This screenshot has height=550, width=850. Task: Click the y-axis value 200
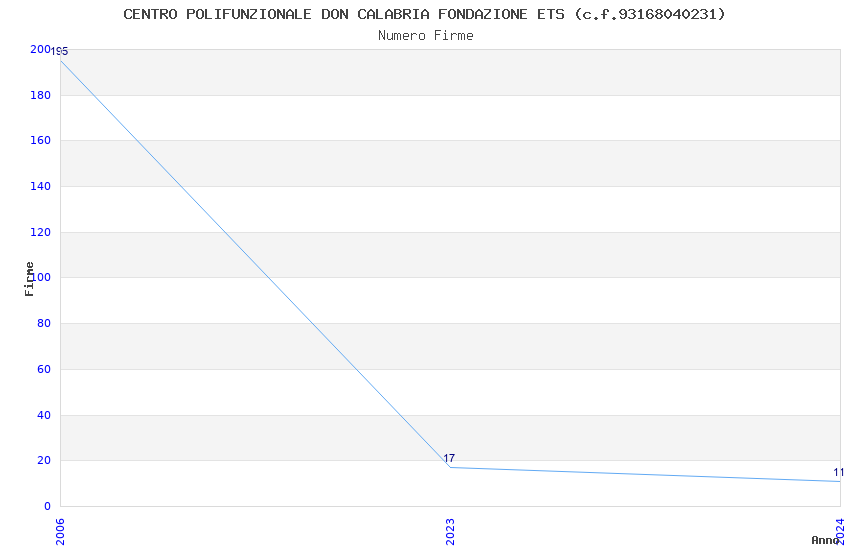point(40,49)
